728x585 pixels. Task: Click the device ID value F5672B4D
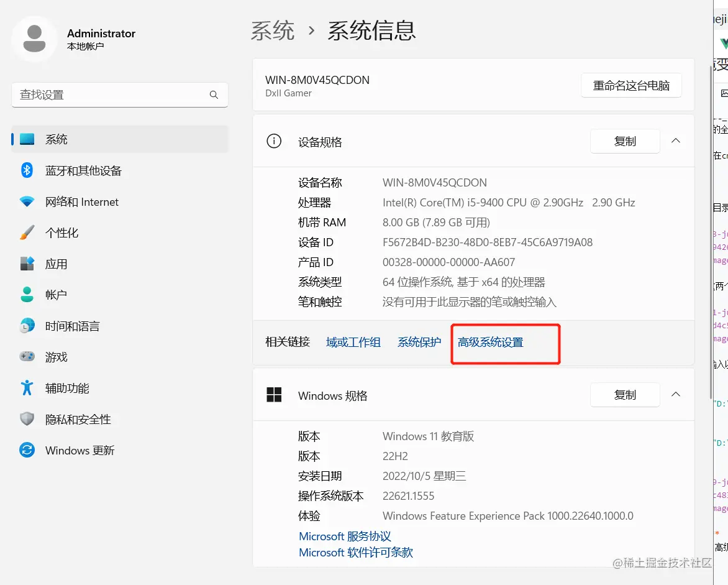[x=488, y=242]
